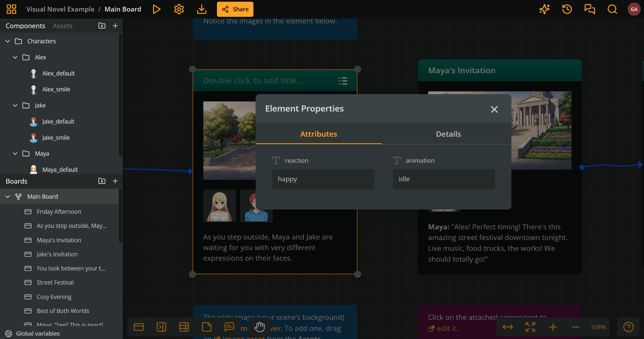Open the export/download icon
This screenshot has height=339, width=644.
201,9
